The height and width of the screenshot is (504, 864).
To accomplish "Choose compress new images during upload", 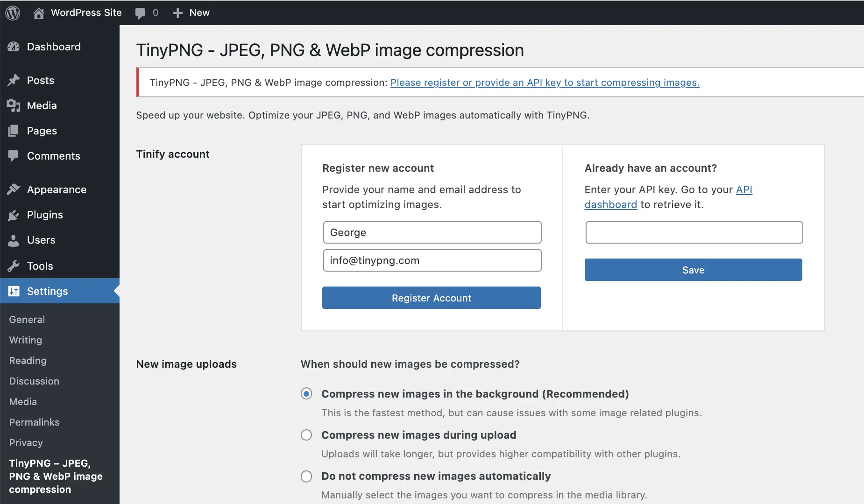I will tap(306, 434).
